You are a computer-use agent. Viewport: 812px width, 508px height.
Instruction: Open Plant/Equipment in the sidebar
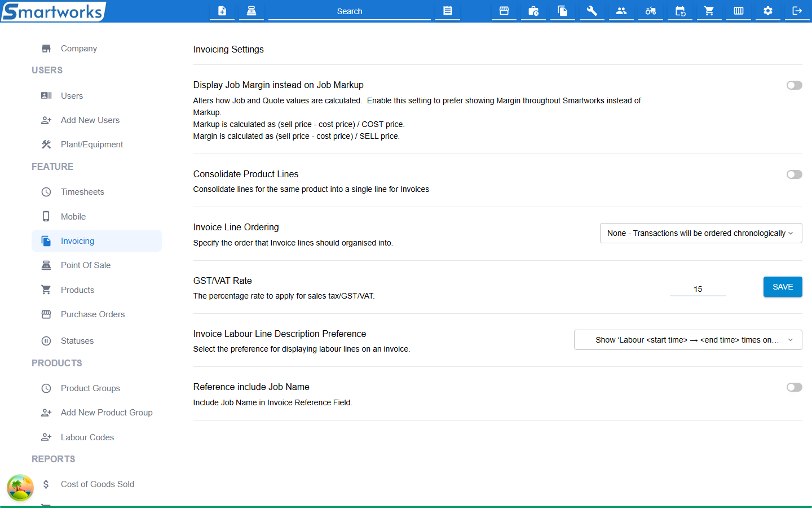[x=96, y=144]
